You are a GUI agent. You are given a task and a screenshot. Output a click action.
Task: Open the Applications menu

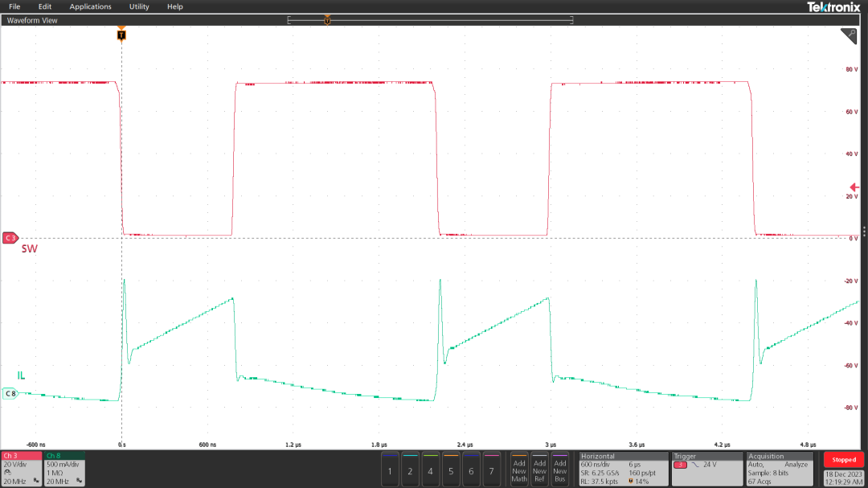tap(90, 6)
